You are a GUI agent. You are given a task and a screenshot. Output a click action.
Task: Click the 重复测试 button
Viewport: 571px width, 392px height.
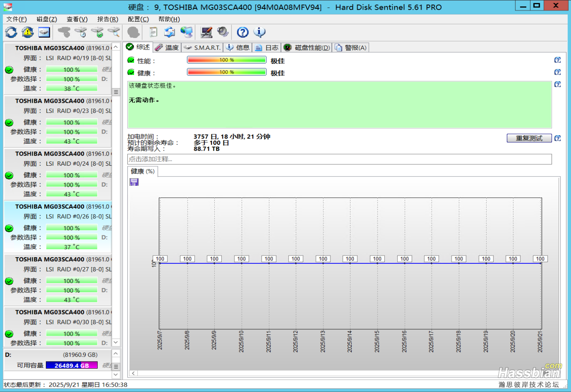(529, 138)
